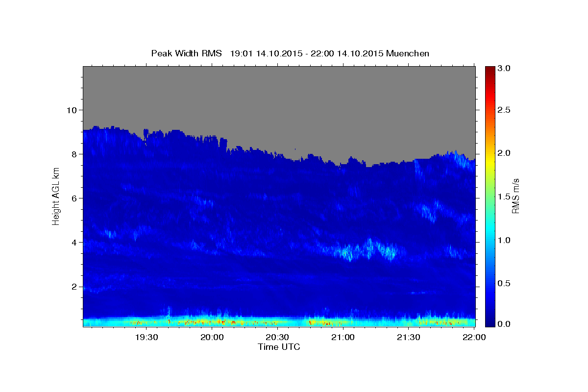
Task: Click the plot title 'Peak Width RMS'
Action: 186,53
